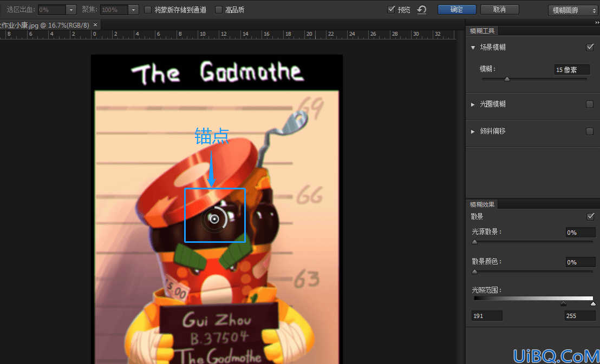This screenshot has width=600, height=364.
Task: Click the 取消 button
Action: pos(499,10)
